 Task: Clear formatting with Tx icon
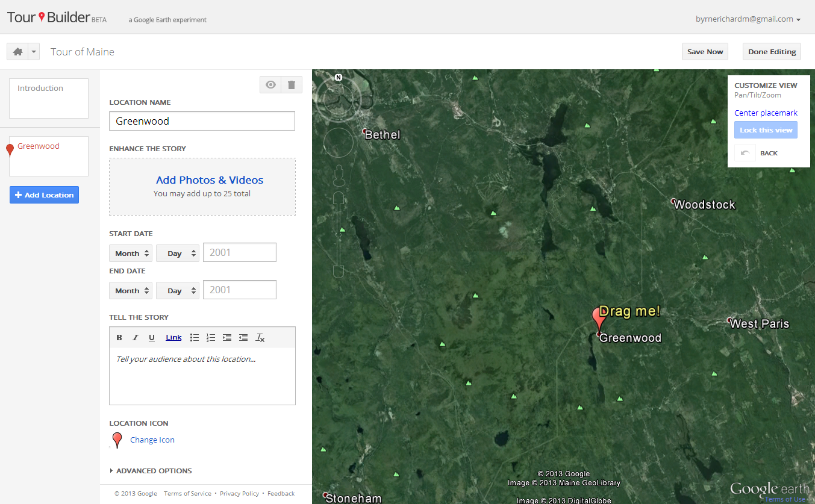pos(260,338)
